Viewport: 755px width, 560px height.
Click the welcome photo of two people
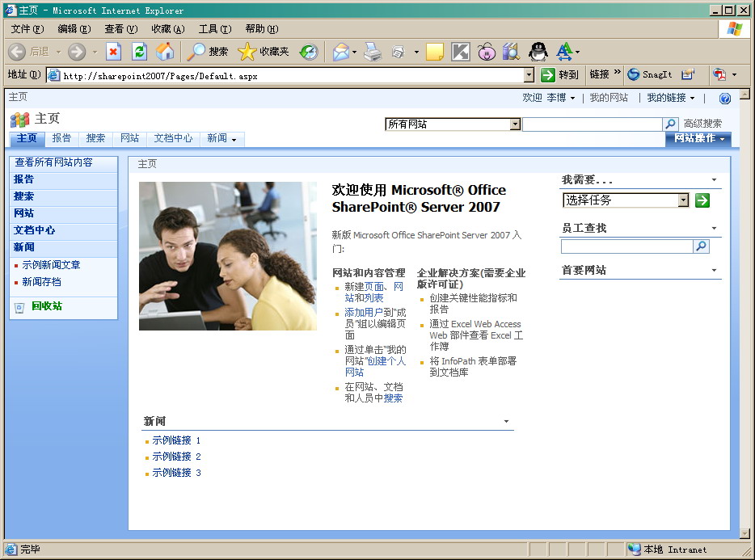228,255
